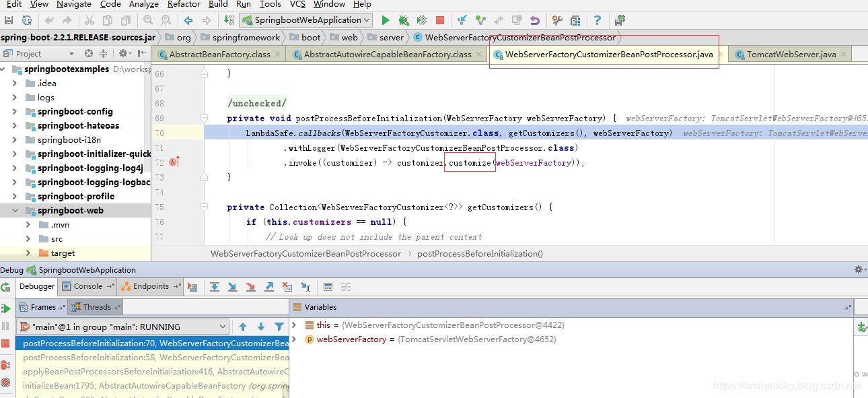868x398 pixels.
Task: Close the AbstractBeanFactory.class tab
Action: 278,55
